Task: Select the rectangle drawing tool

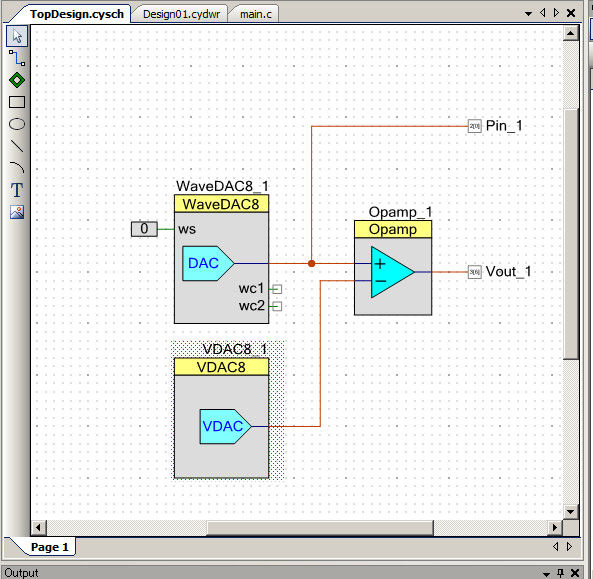Action: (17, 102)
